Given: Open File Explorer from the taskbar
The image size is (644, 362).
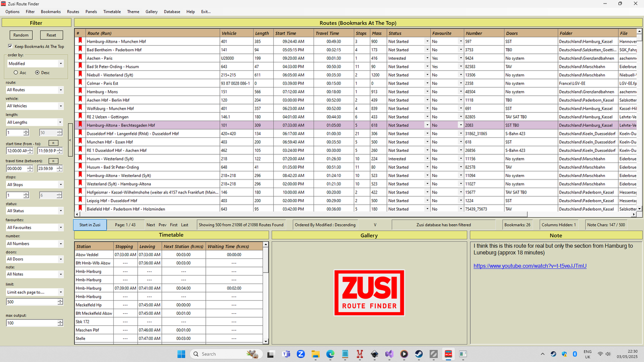Looking at the screenshot, I should click(x=315, y=354).
